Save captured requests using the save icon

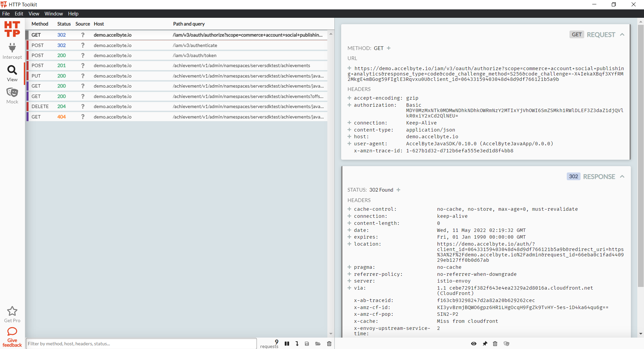pos(307,344)
